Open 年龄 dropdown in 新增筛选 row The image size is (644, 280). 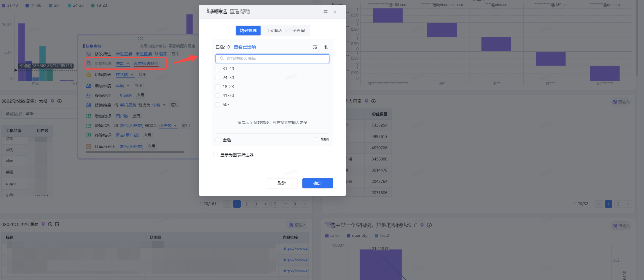click(123, 64)
